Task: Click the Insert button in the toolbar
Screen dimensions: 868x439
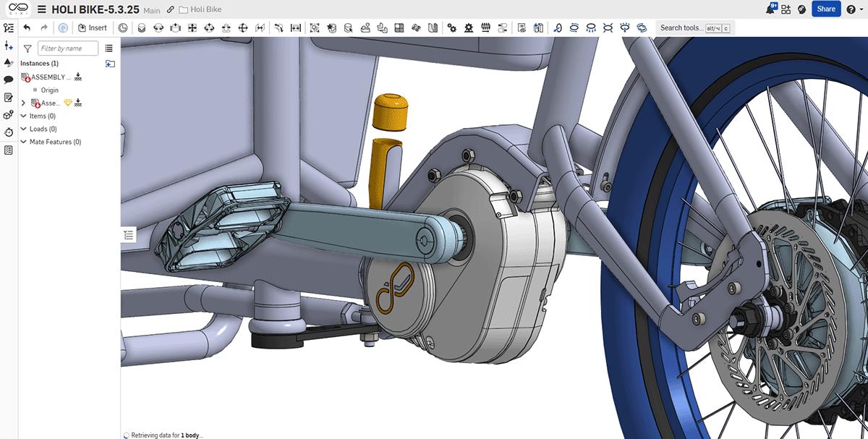Action: click(x=93, y=27)
